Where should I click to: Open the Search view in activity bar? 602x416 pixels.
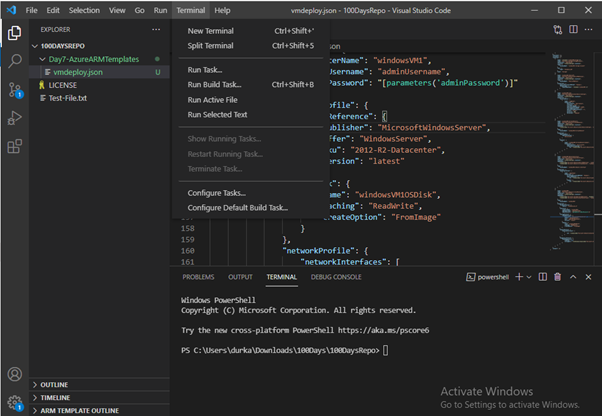[15, 61]
